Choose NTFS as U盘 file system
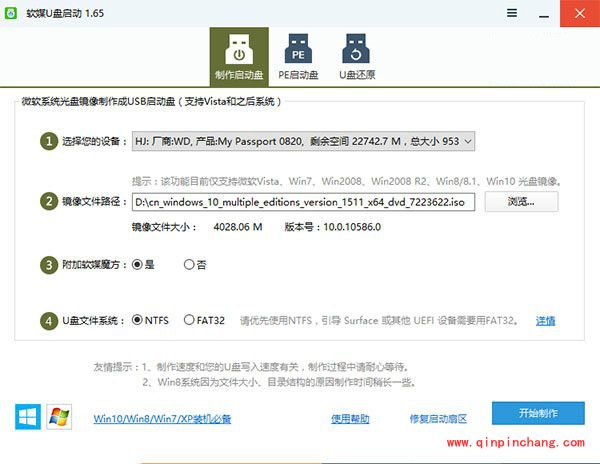 pos(150,320)
